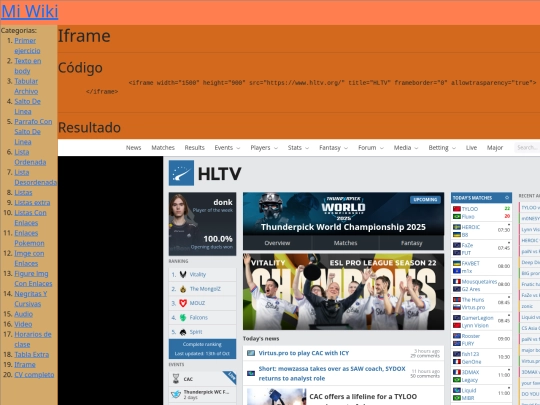
Task: Open the CV completo link
Action: pyautogui.click(x=34, y=375)
